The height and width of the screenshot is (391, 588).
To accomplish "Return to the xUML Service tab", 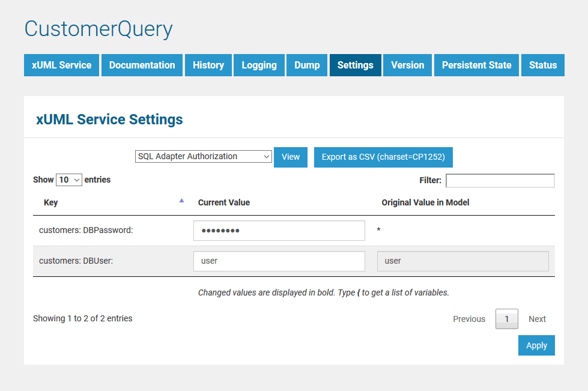I will 61,65.
